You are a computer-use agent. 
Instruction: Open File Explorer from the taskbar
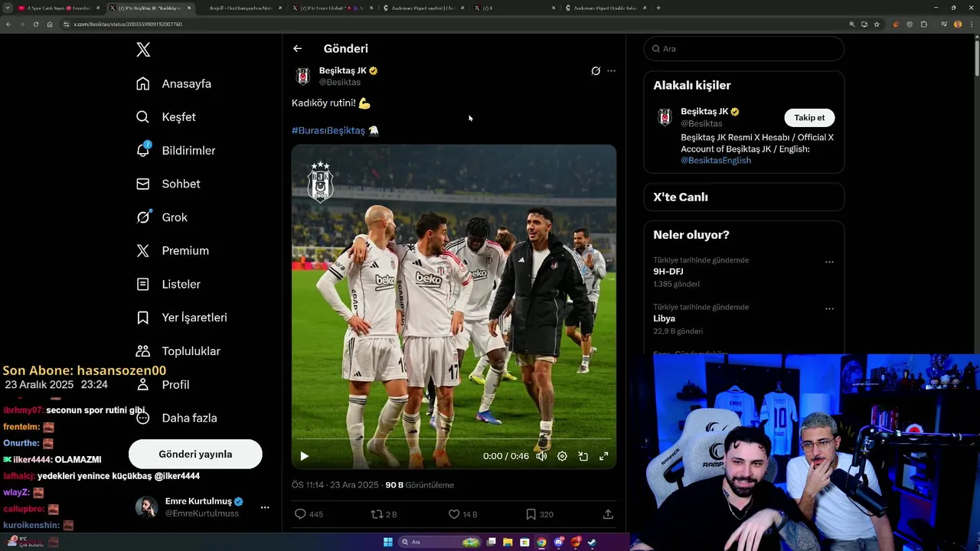507,543
